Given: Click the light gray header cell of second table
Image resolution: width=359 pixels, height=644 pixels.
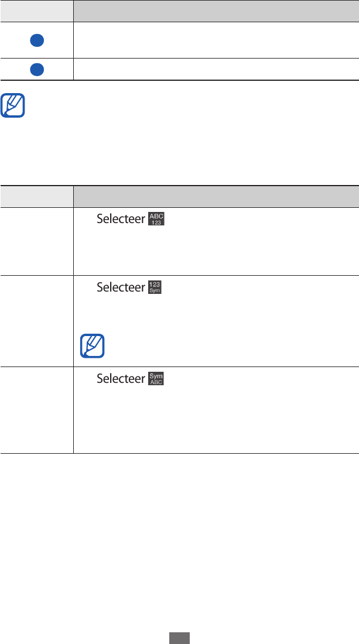Looking at the screenshot, I should (36, 197).
